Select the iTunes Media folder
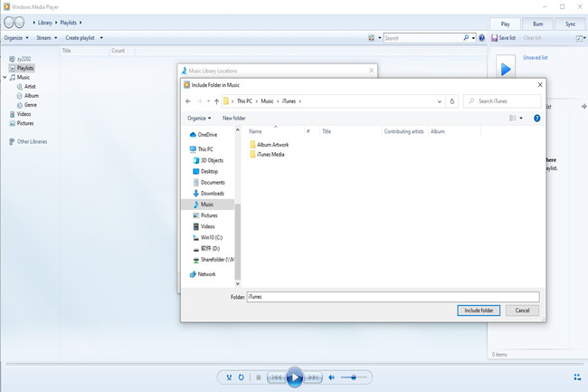The width and height of the screenshot is (588, 392). pyautogui.click(x=268, y=154)
